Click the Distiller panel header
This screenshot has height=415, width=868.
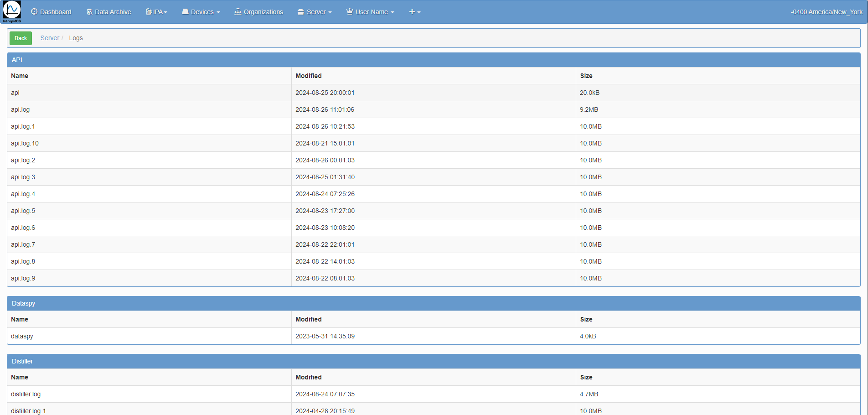[434, 361]
